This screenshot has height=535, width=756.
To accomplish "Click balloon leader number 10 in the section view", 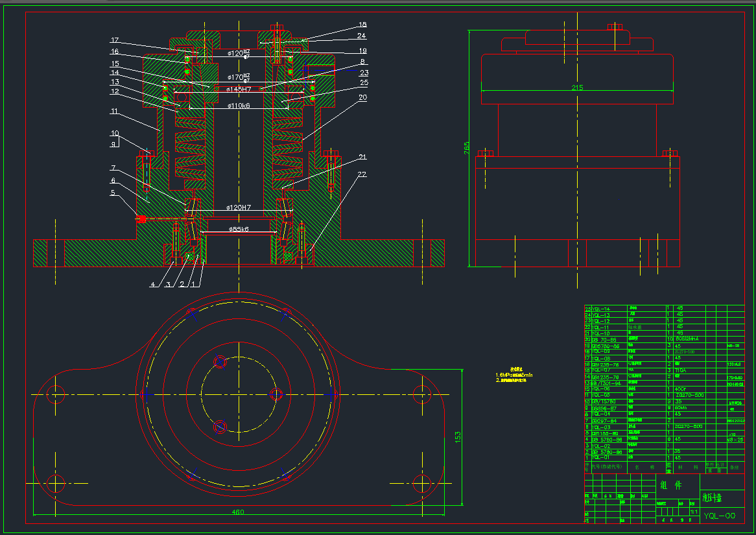I will (114, 133).
